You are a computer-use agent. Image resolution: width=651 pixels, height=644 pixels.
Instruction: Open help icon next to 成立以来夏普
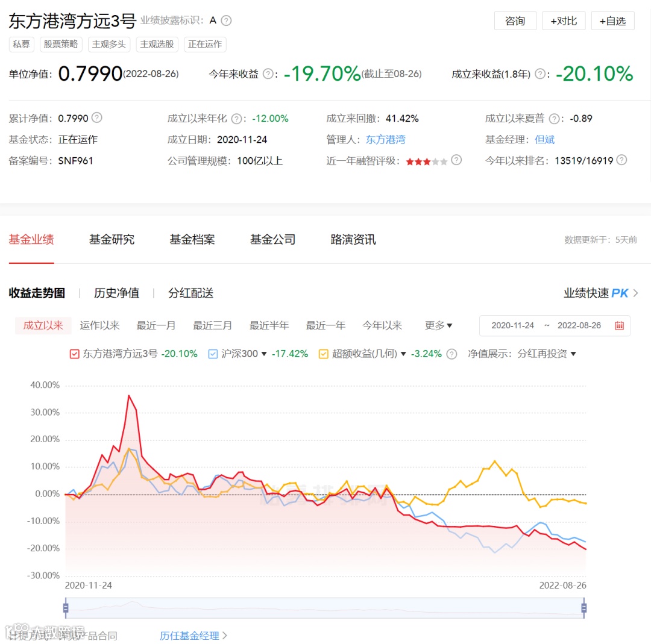[555, 119]
